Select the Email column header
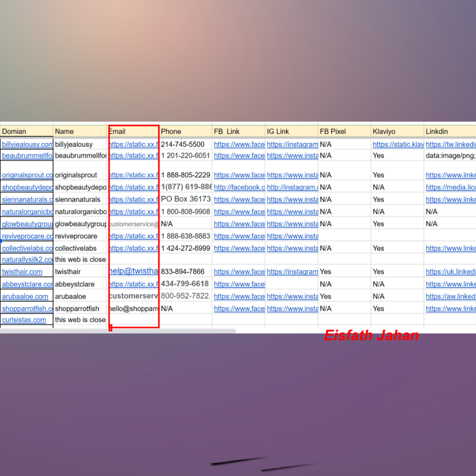Image resolution: width=476 pixels, height=476 pixels. [133, 131]
